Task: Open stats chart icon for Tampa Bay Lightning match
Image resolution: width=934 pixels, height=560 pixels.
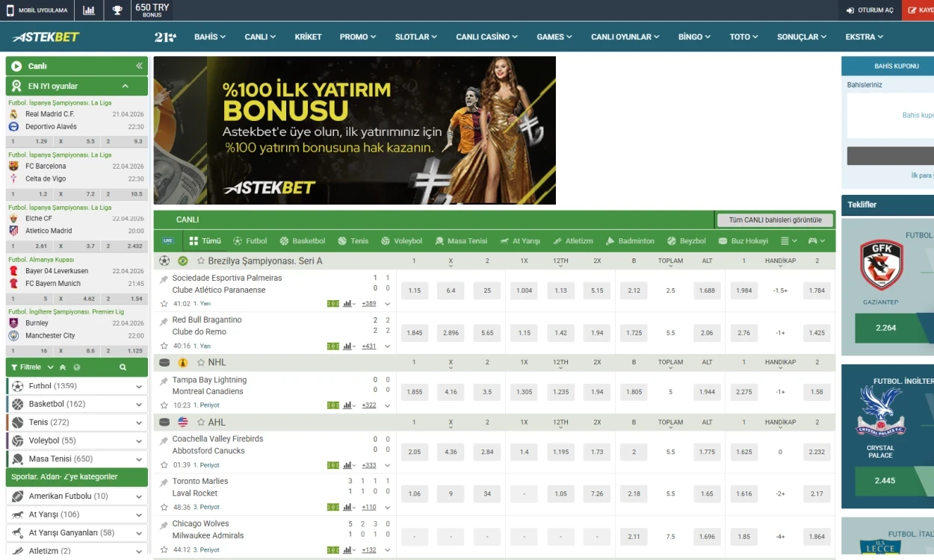Action: 348,405
